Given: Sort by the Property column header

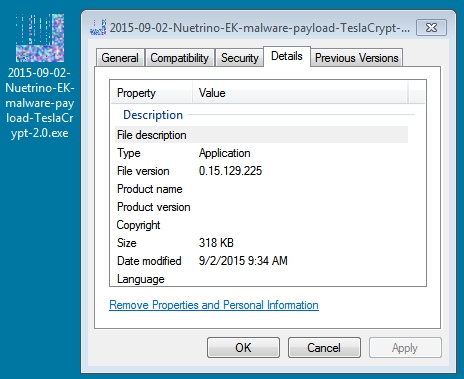Looking at the screenshot, I should [151, 93].
